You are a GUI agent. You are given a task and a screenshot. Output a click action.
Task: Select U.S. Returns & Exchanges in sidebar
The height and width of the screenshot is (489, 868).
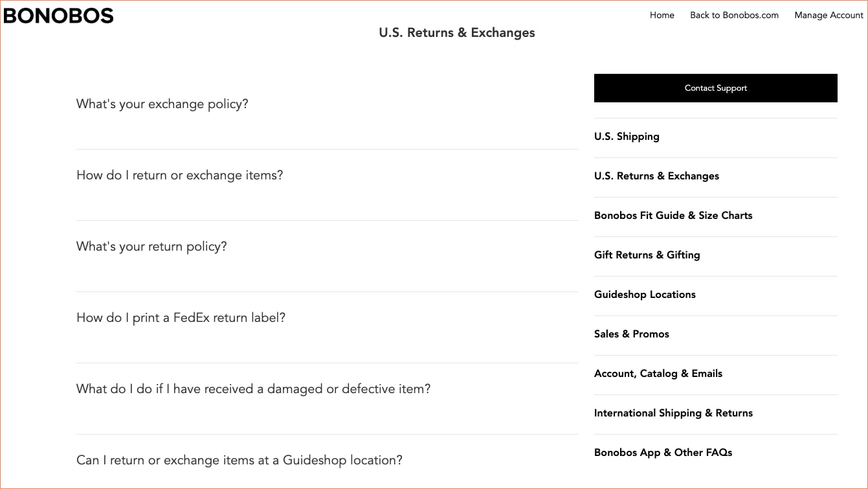[656, 176]
